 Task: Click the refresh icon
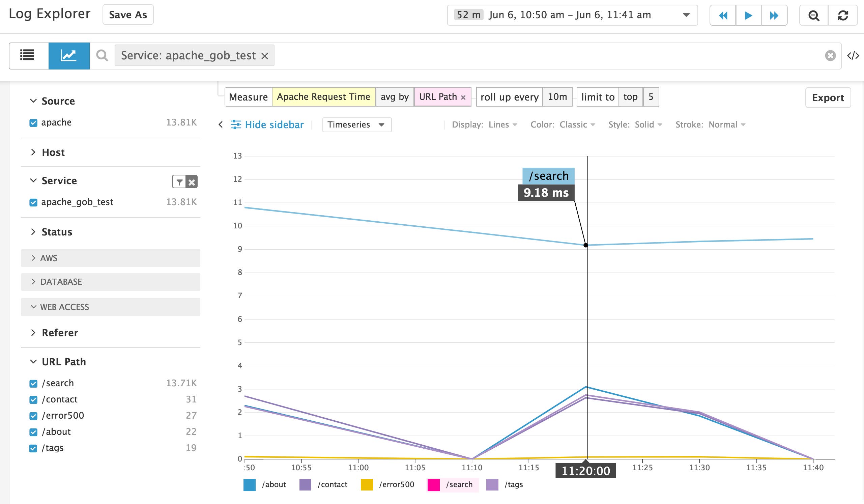(844, 15)
